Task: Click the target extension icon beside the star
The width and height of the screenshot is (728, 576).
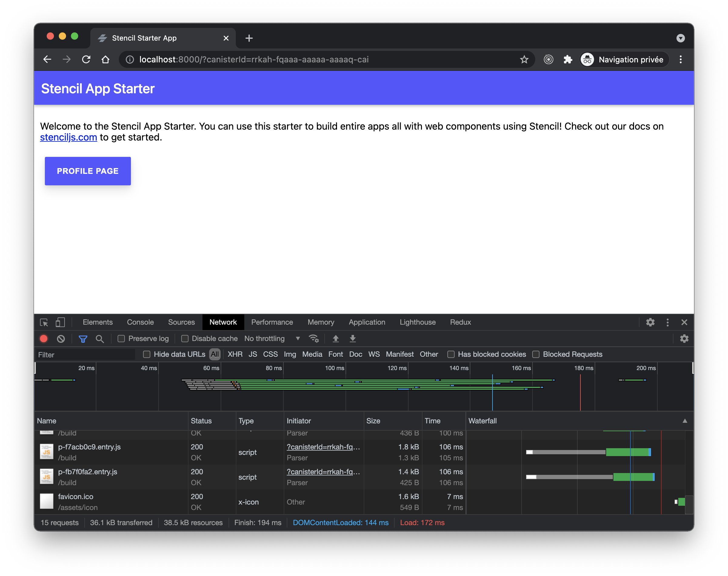Action: point(548,60)
